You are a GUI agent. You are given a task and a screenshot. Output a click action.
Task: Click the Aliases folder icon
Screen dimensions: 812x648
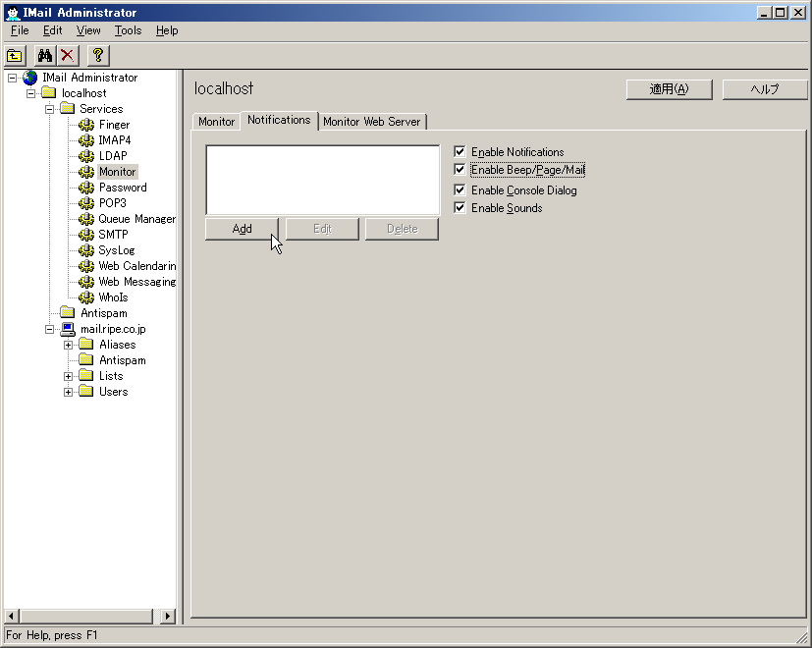[86, 345]
